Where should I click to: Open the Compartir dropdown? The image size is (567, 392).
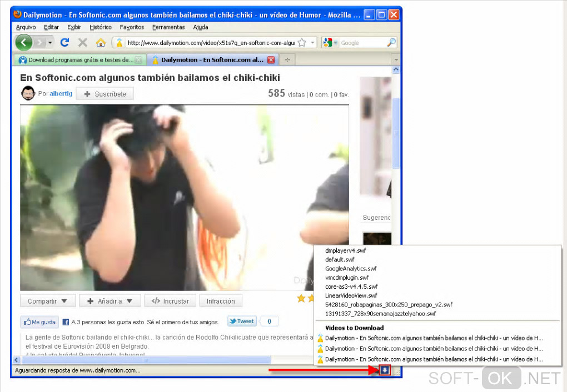(x=48, y=301)
